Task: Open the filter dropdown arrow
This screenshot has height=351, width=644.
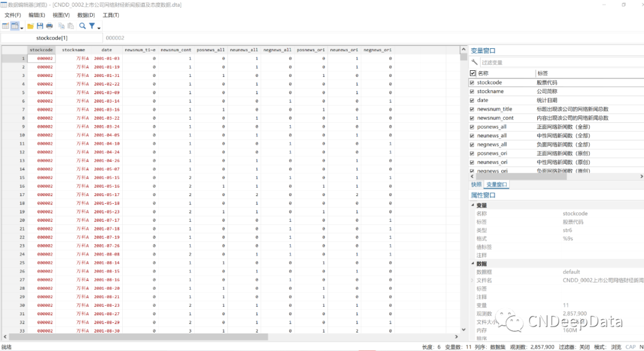Action: coord(99,27)
